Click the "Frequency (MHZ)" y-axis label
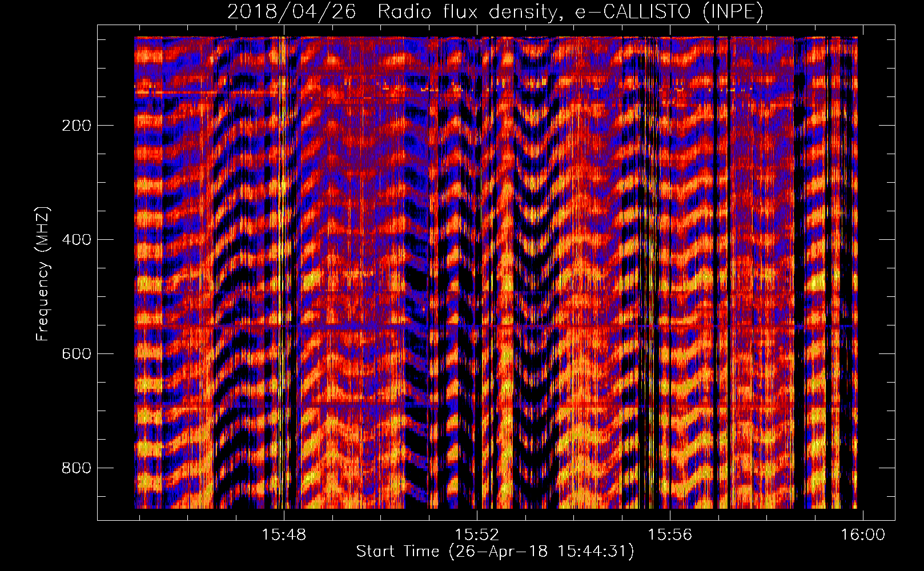 43,274
